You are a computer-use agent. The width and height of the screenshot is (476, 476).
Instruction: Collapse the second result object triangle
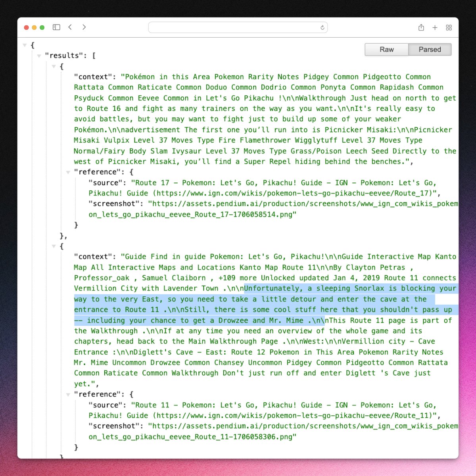[54, 246]
